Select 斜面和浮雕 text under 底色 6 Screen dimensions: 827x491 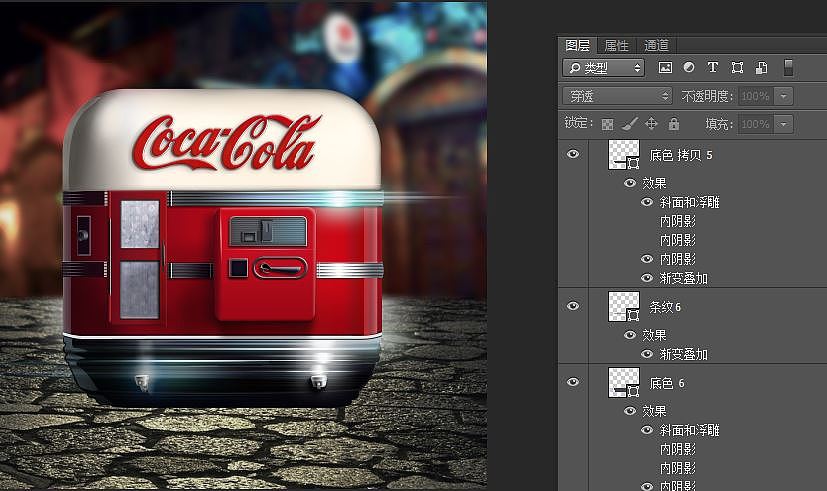(689, 430)
